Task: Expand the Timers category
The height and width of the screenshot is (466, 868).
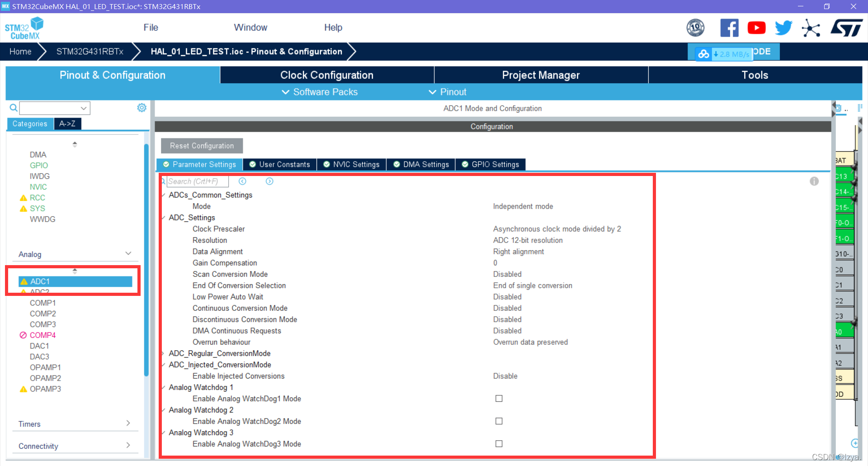Action: pyautogui.click(x=128, y=423)
